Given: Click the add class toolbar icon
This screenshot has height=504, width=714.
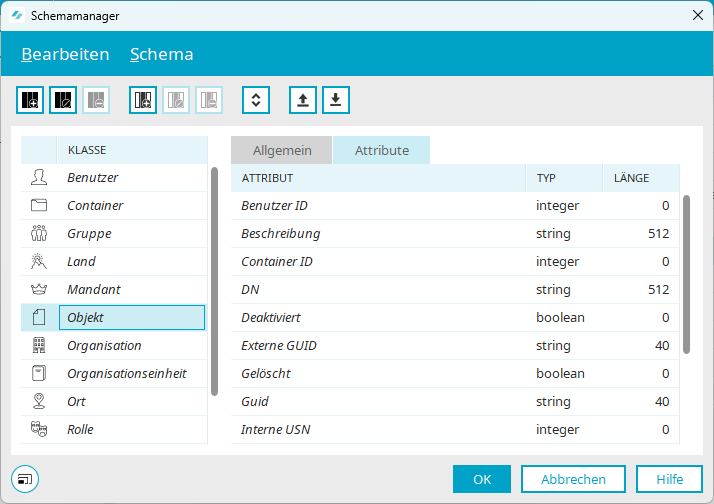Looking at the screenshot, I should tap(31, 99).
